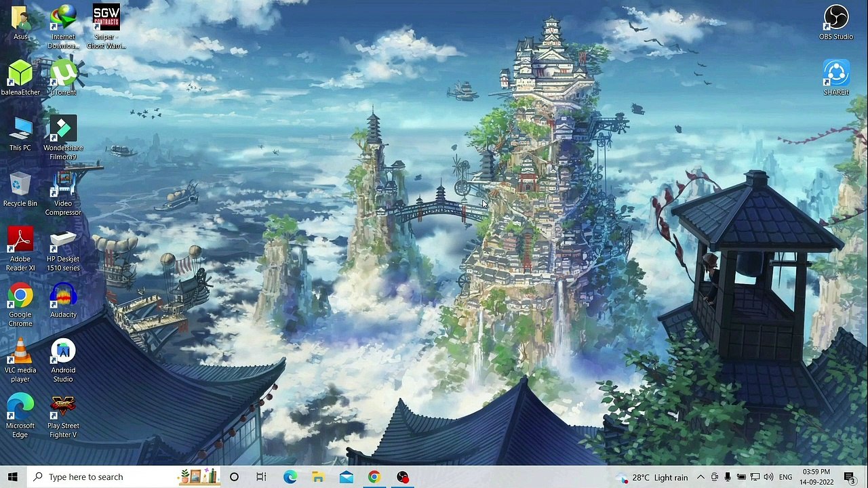The height and width of the screenshot is (488, 868).
Task: Click the search highlights illustration in search box
Action: pos(199,477)
